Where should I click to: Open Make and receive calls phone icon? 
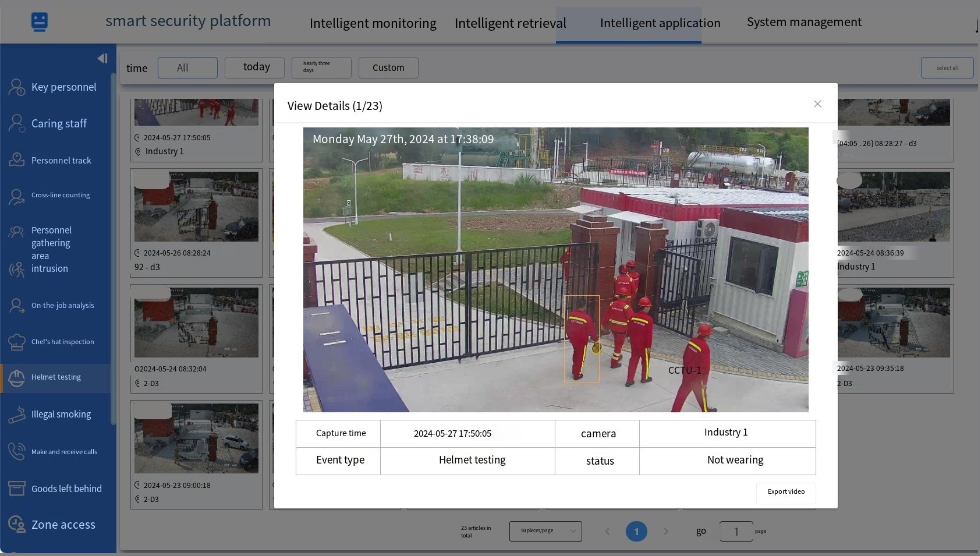point(17,451)
